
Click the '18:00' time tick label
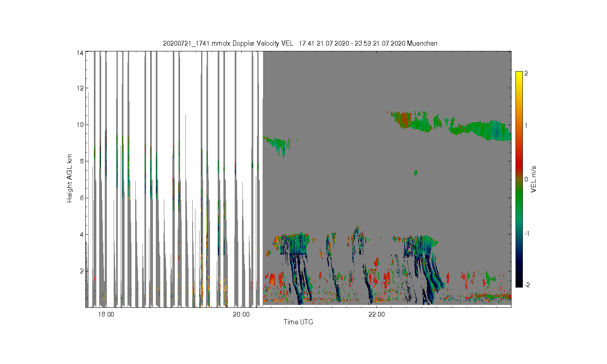[106, 314]
